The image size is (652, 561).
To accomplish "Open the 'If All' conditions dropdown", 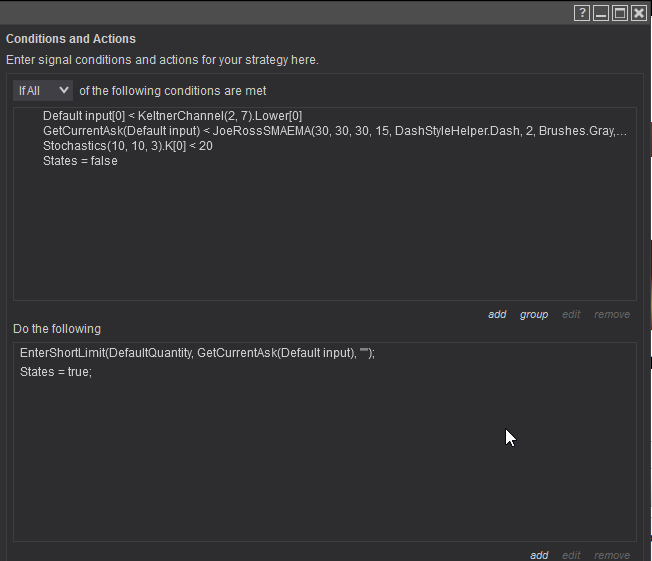I will coord(43,91).
